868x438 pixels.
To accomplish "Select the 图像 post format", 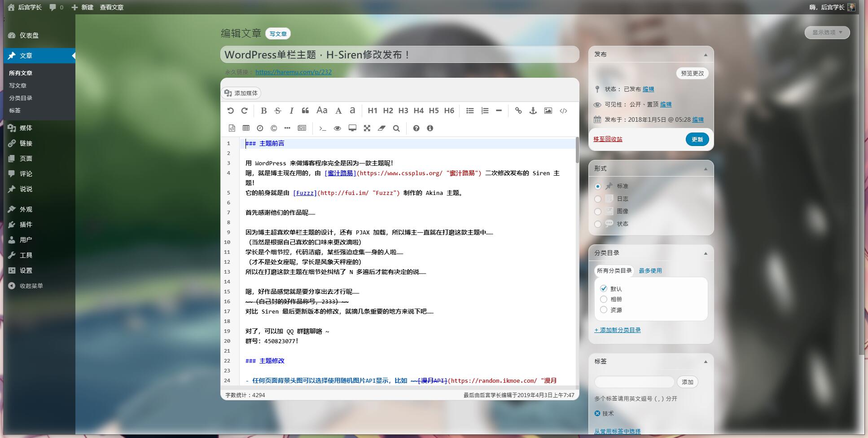I will [x=598, y=211].
